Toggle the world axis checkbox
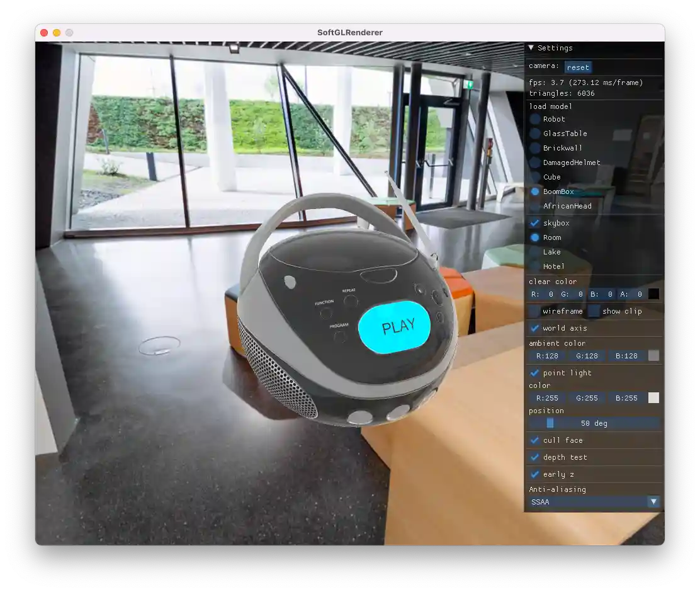This screenshot has height=592, width=700. [534, 328]
